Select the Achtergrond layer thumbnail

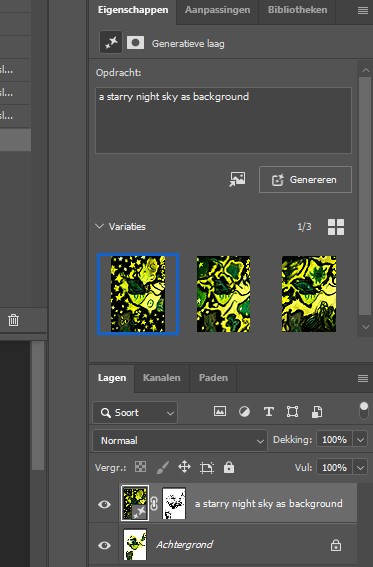pos(135,545)
